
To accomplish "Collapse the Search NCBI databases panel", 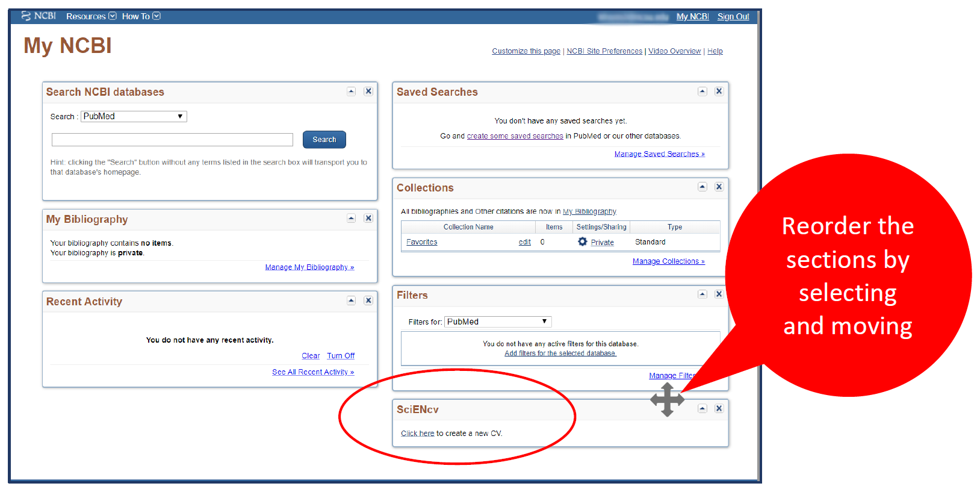I will click(352, 92).
